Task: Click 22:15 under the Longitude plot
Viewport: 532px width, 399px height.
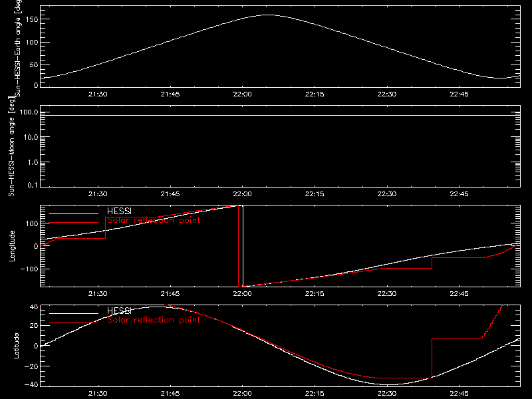Action: pos(315,294)
